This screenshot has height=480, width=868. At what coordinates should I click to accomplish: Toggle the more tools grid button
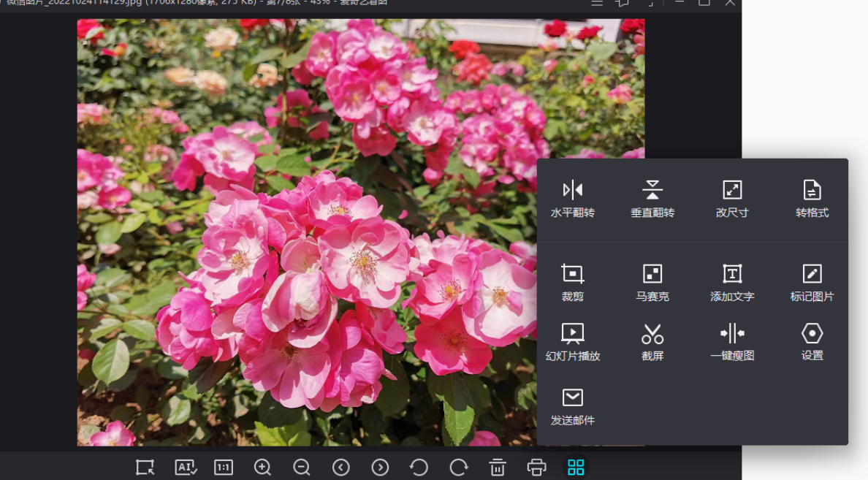coord(576,468)
